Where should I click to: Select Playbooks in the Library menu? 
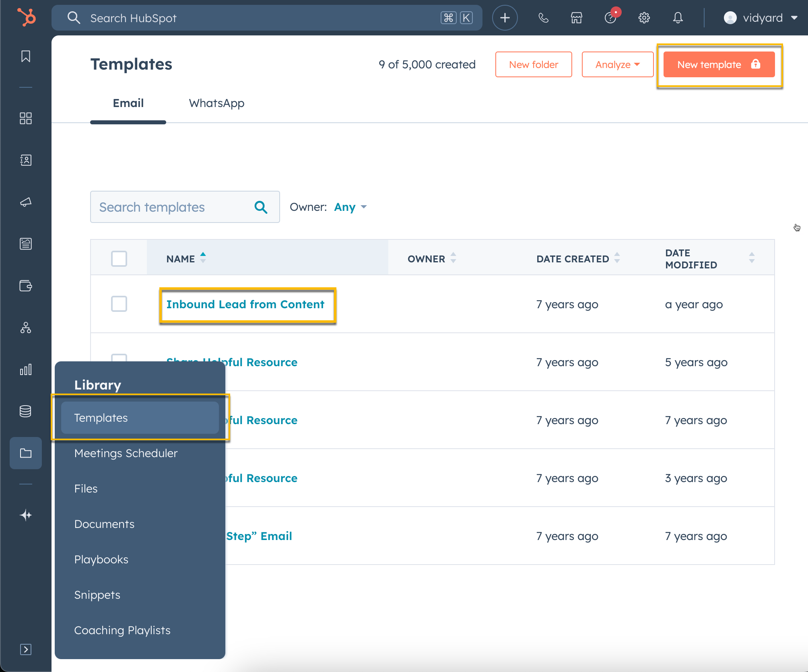click(101, 559)
